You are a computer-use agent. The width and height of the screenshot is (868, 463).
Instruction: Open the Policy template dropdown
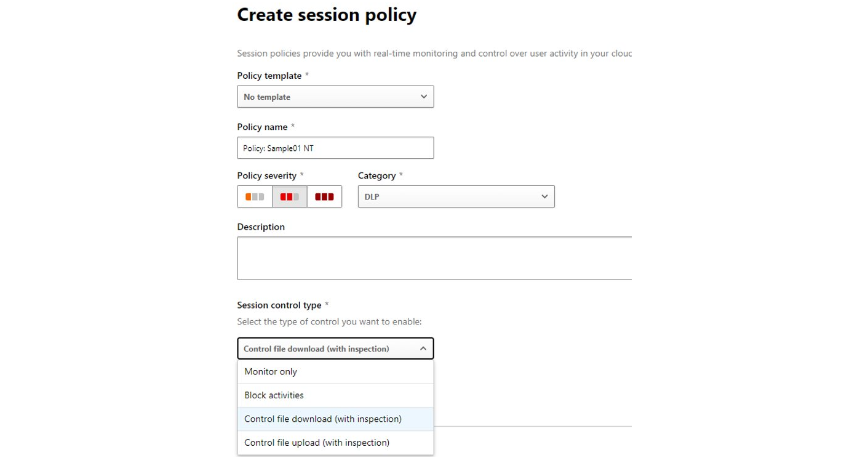click(335, 97)
